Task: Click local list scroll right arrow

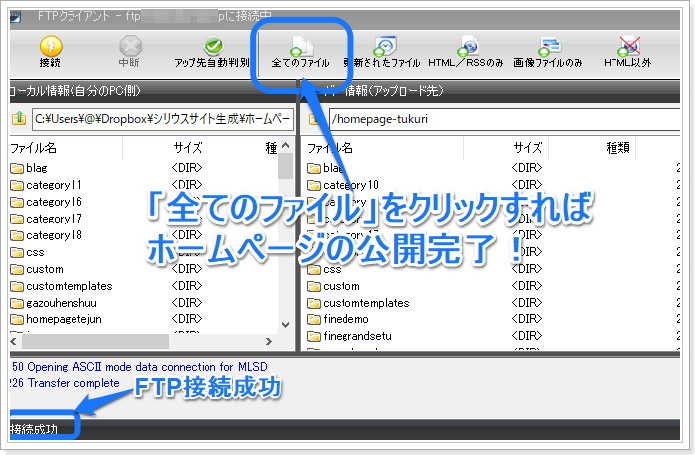Action: [x=269, y=342]
